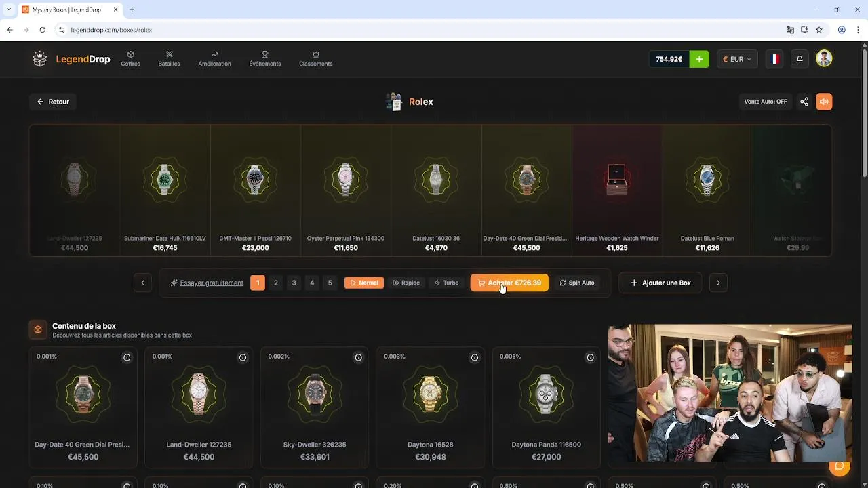Click GMT-Master II Pepsi reel item
The height and width of the screenshot is (488, 868).
255,190
